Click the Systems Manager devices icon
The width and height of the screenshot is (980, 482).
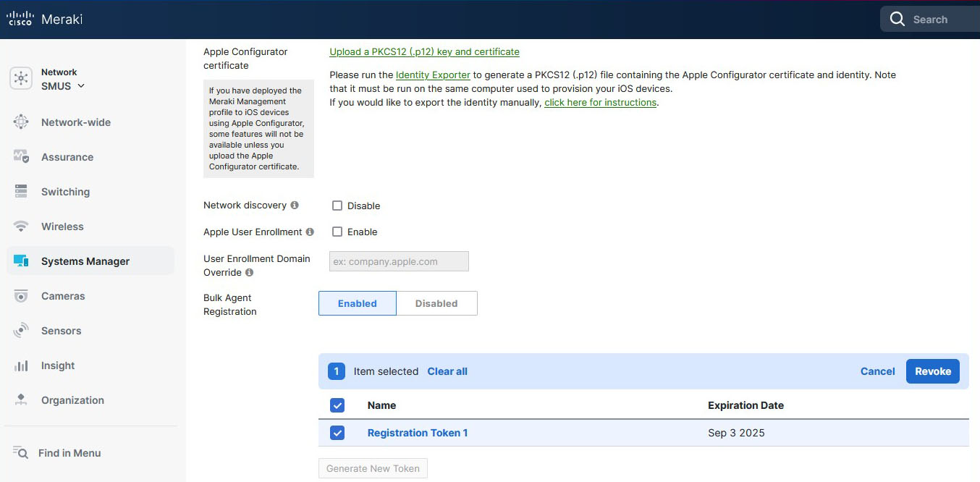pos(21,261)
